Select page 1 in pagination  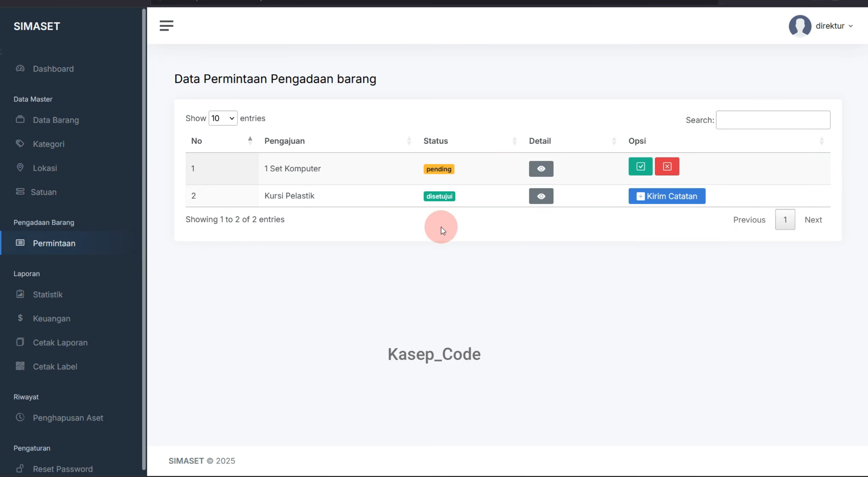point(785,220)
